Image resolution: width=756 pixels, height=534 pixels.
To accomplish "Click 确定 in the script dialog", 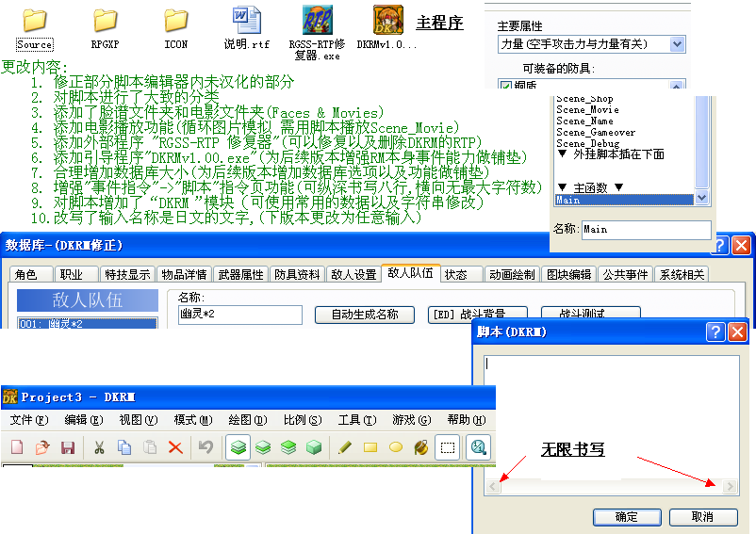I will 627,517.
